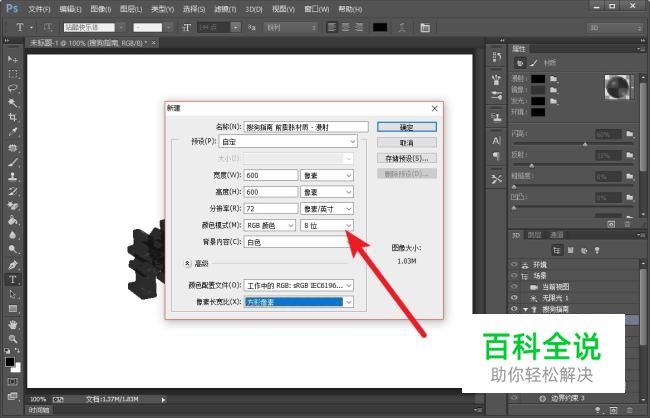Toggle visibility of 搜狗指南 3D row

click(514, 309)
